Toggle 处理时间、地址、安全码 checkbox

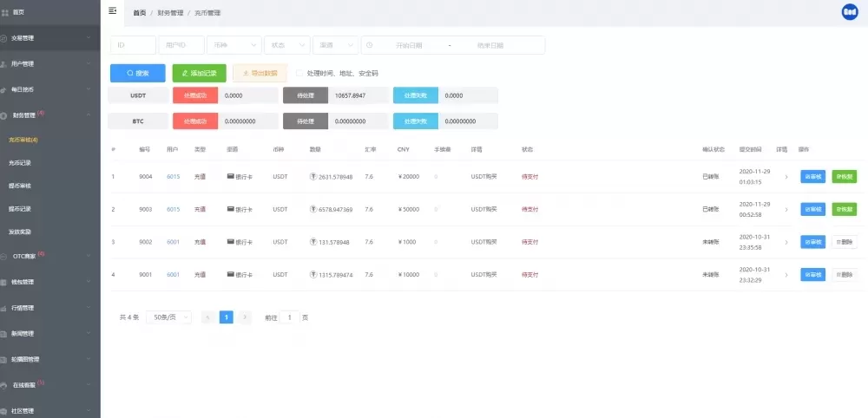[299, 74]
